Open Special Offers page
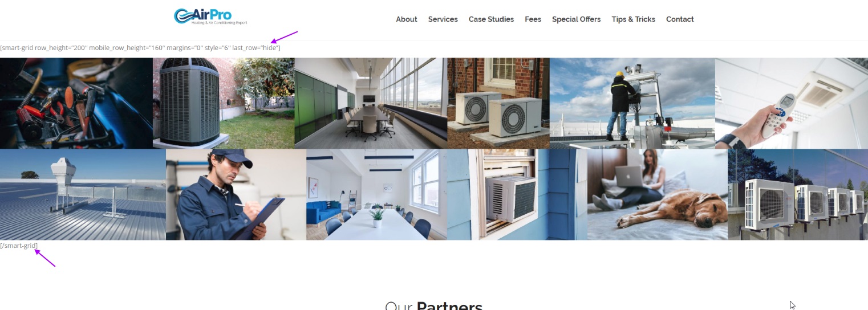868x310 pixels. click(576, 19)
